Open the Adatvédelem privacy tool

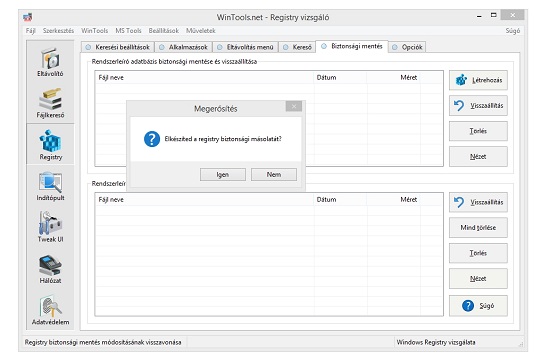[50, 310]
